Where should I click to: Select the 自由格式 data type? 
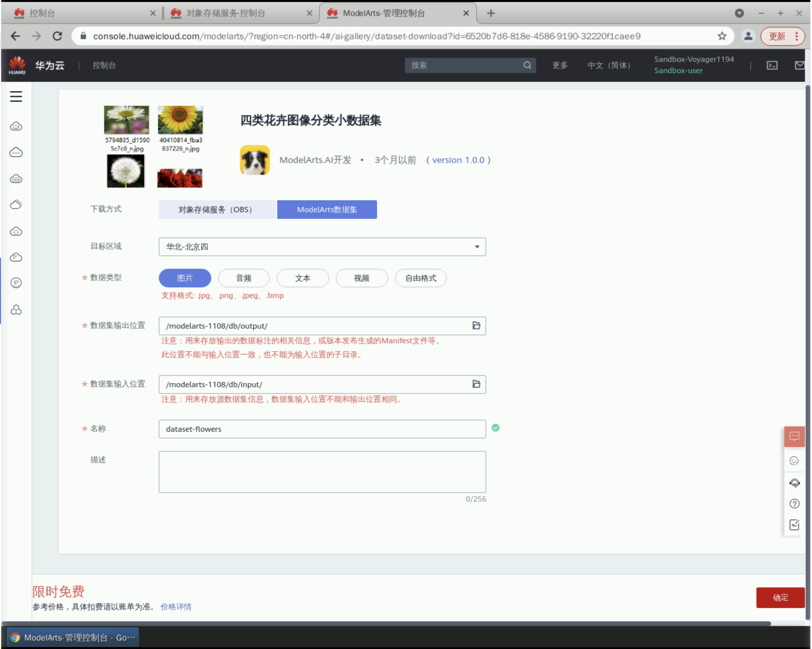pos(420,278)
